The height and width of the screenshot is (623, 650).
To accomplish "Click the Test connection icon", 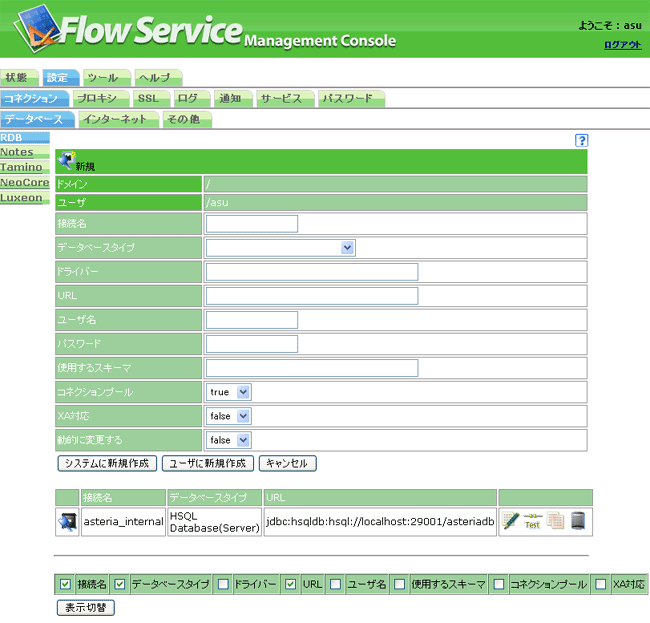I will 532,520.
